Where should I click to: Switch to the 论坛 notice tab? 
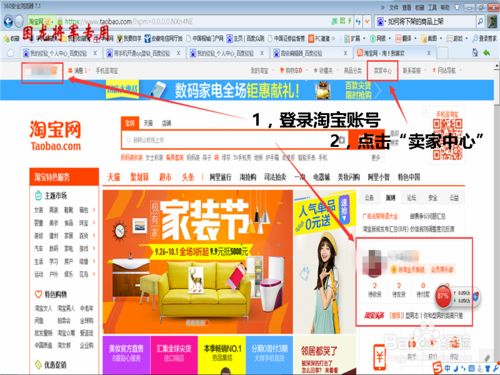tap(411, 198)
